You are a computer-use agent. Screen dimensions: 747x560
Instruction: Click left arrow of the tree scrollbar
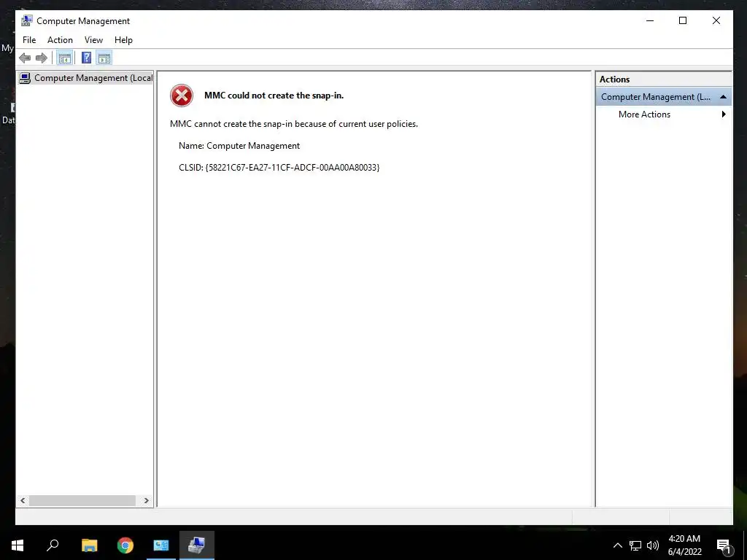point(23,500)
